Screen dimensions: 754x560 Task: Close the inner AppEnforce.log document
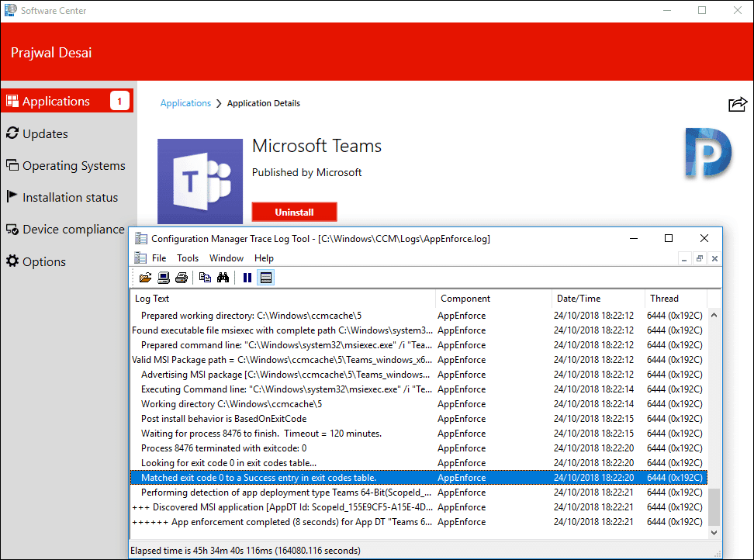(714, 258)
